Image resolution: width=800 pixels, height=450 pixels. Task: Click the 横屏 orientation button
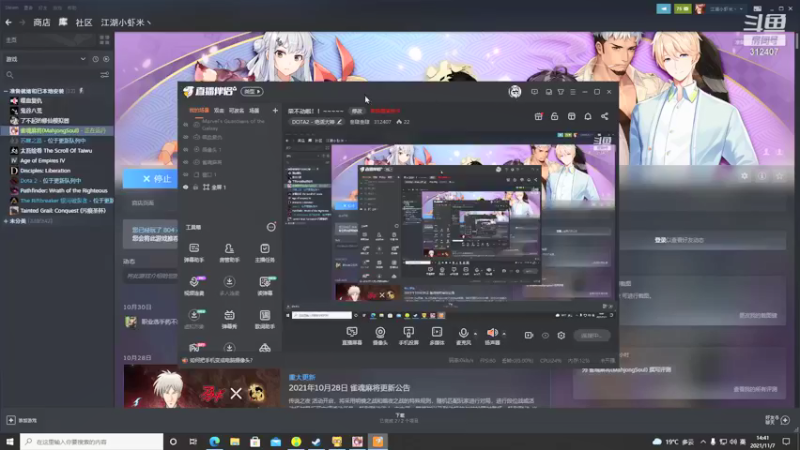[x=252, y=91]
